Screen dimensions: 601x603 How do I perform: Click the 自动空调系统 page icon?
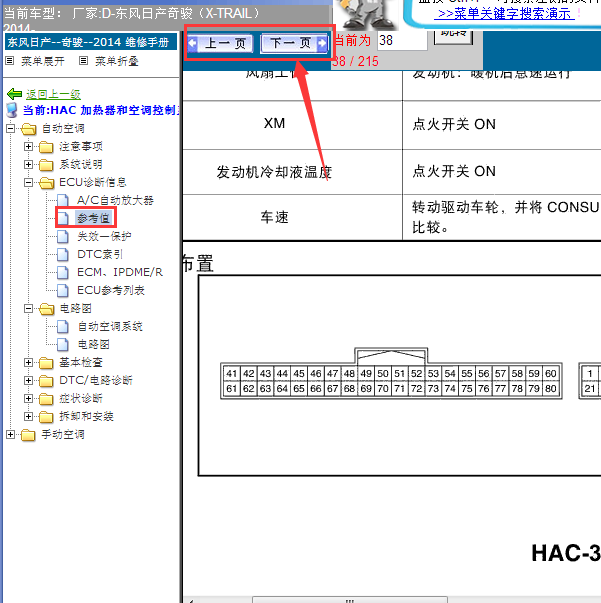click(63, 326)
